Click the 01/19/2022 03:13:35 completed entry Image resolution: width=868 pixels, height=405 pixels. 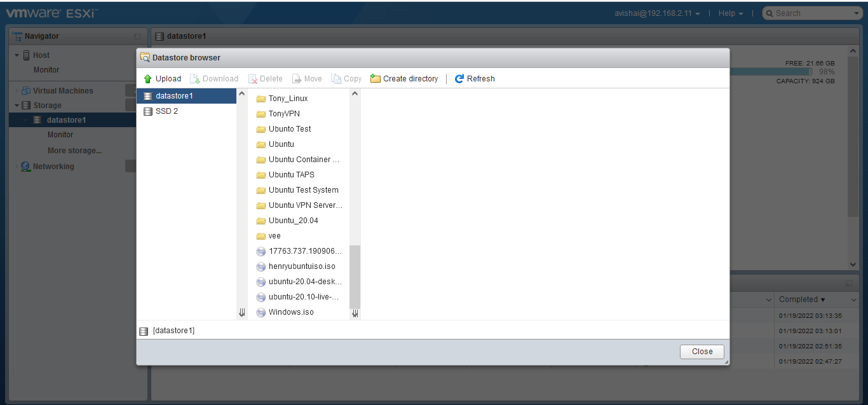(x=810, y=315)
